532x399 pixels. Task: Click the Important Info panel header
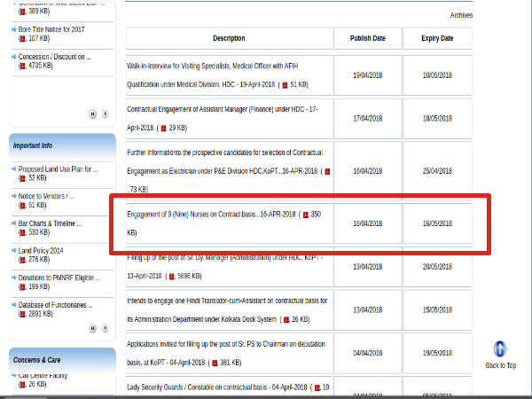62,146
